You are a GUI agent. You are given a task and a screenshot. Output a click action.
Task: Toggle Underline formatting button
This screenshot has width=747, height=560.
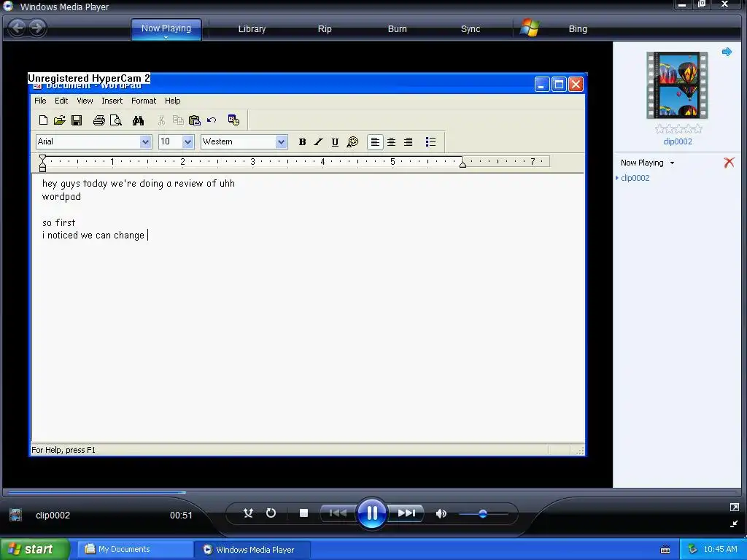pos(335,142)
